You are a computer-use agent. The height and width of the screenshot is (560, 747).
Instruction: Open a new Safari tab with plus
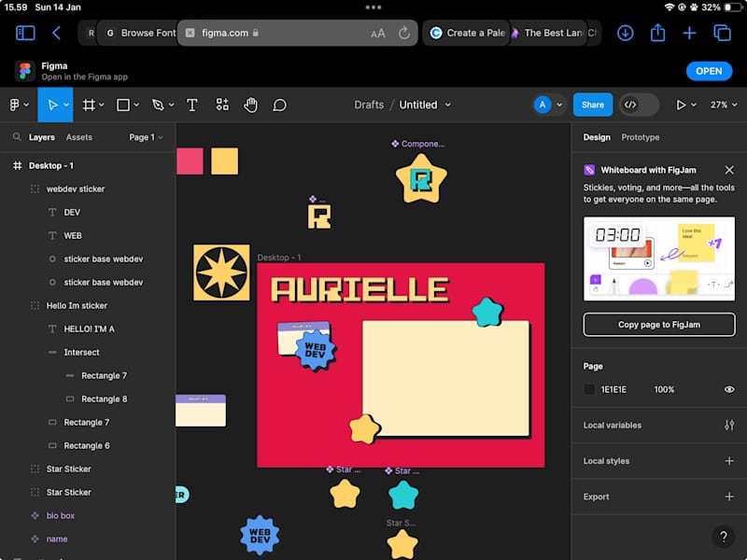689,33
